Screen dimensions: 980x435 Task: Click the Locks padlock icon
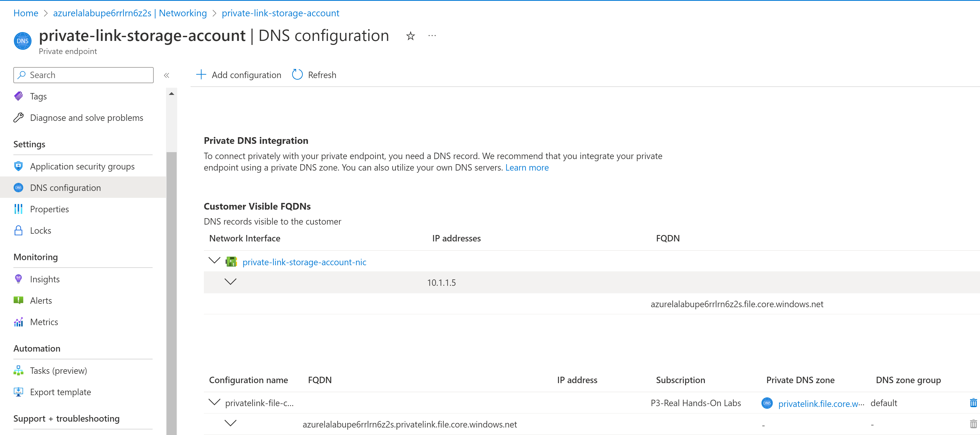(x=18, y=230)
